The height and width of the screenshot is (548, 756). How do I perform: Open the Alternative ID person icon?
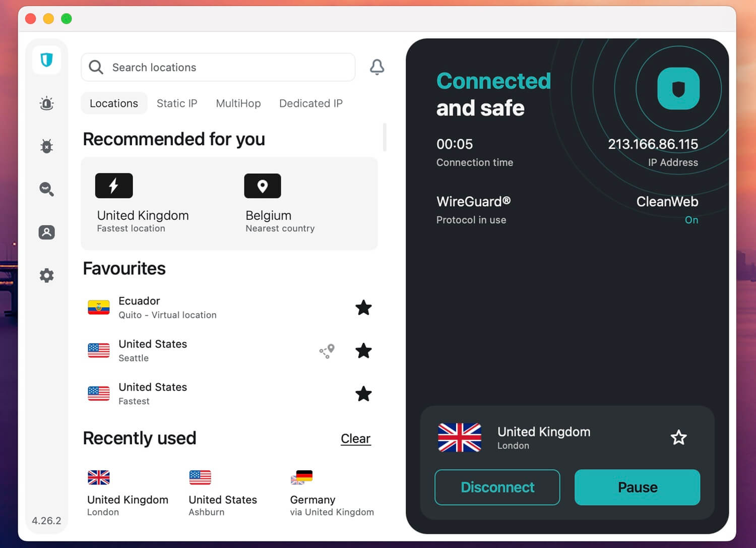coord(46,232)
